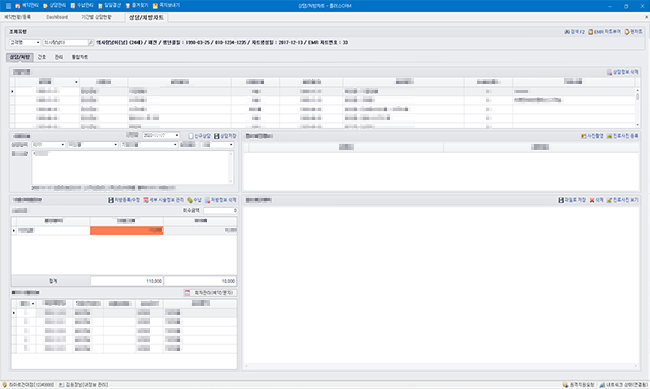Click the 펜차트 button
This screenshot has width=650, height=389.
[x=633, y=32]
